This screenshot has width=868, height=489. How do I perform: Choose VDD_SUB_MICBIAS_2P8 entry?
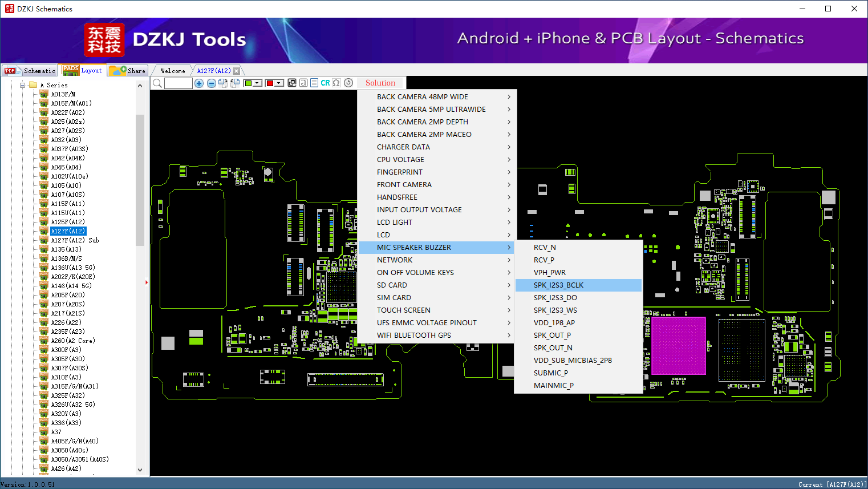pos(578,361)
